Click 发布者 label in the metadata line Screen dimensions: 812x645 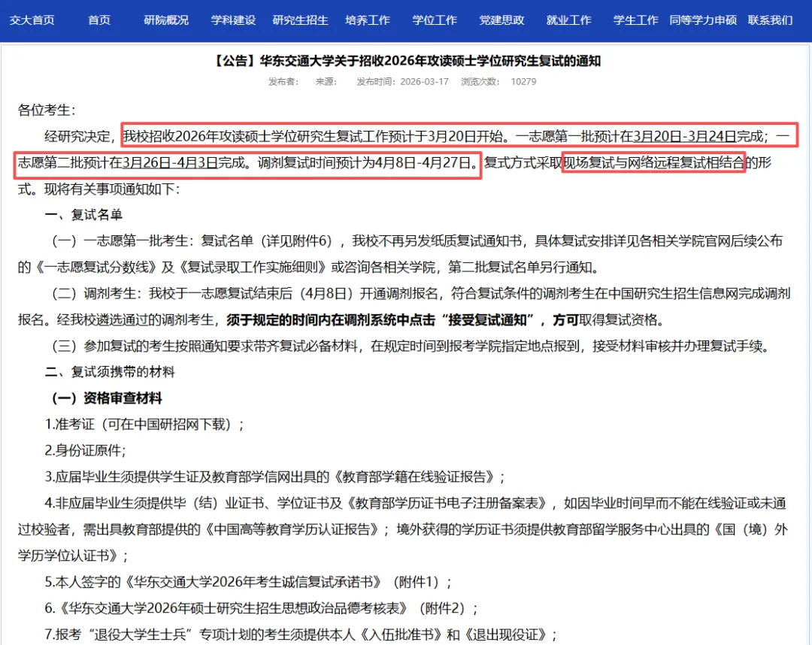pos(283,82)
